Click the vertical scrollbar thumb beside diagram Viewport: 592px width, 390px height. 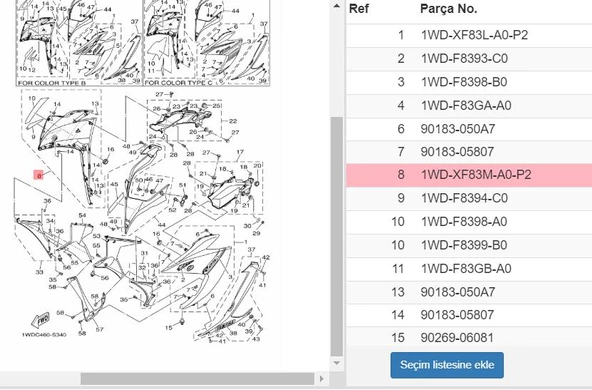[x=336, y=236]
